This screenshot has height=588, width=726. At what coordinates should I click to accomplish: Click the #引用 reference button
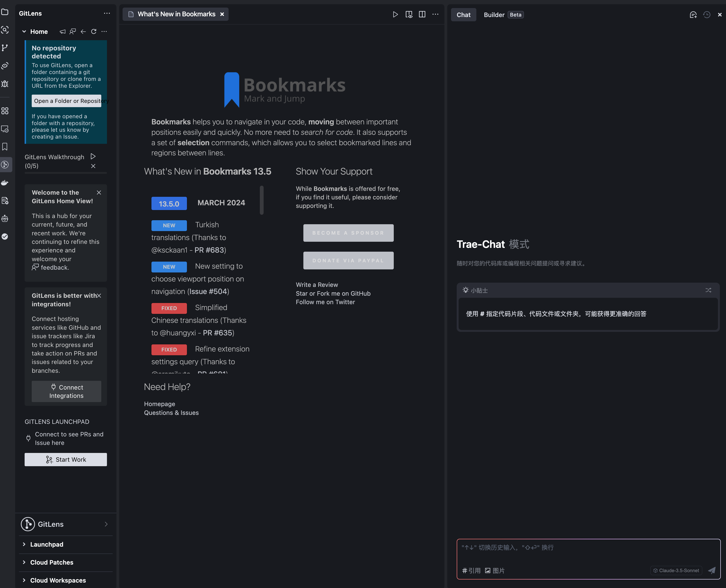[471, 571]
